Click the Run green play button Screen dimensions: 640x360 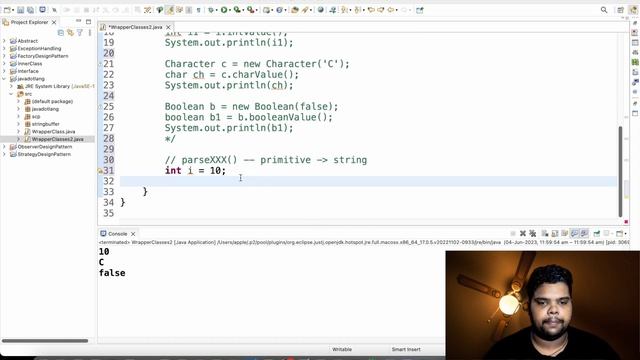pyautogui.click(x=224, y=10)
